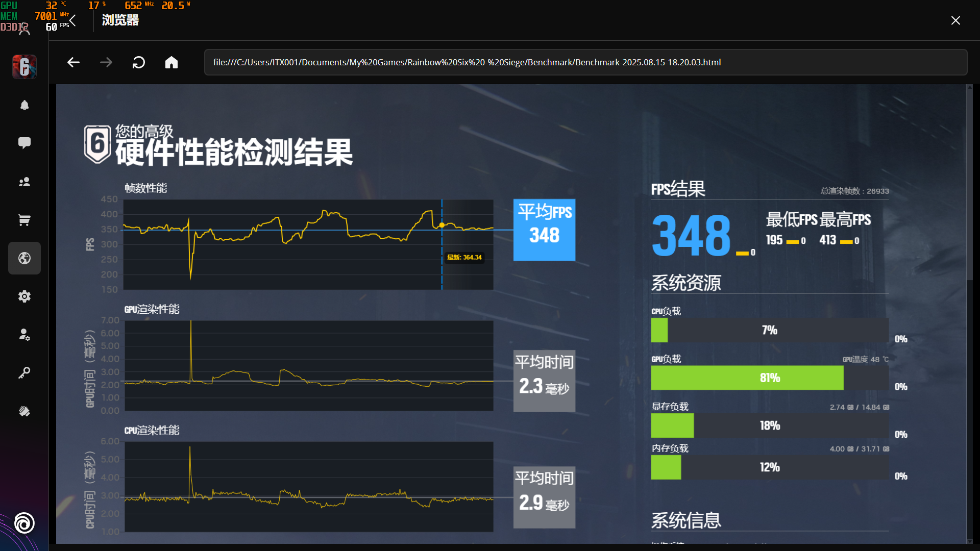The image size is (980, 551).
Task: Go back with browser back arrow
Action: point(73,62)
